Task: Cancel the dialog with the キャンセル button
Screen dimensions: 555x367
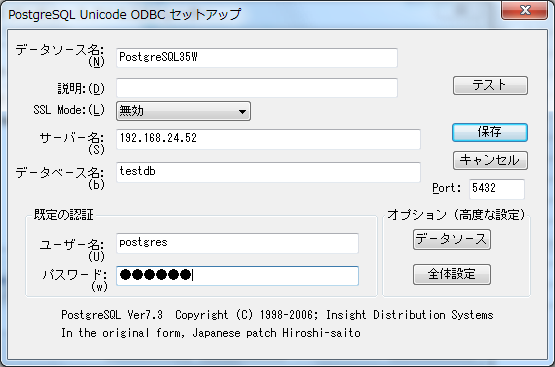Action: pos(490,160)
